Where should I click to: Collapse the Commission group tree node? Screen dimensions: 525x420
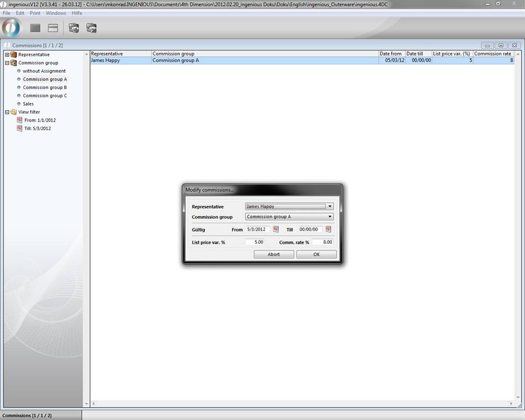[x=7, y=63]
